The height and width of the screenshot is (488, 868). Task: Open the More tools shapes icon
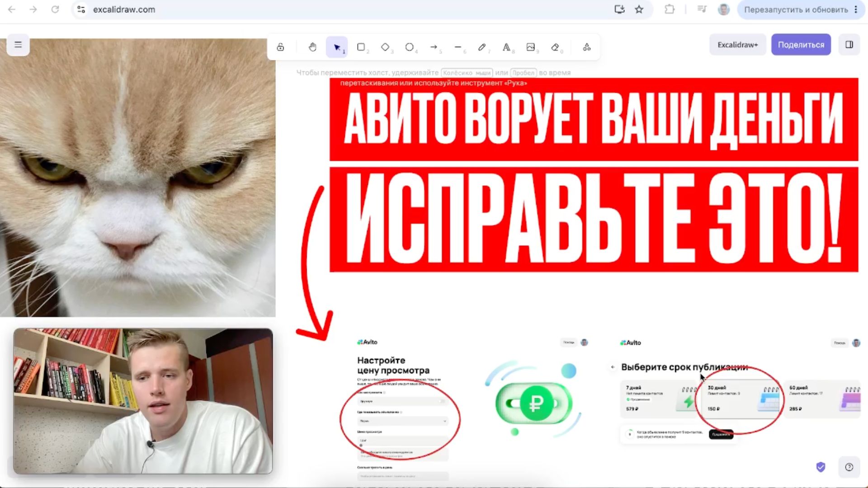point(587,47)
